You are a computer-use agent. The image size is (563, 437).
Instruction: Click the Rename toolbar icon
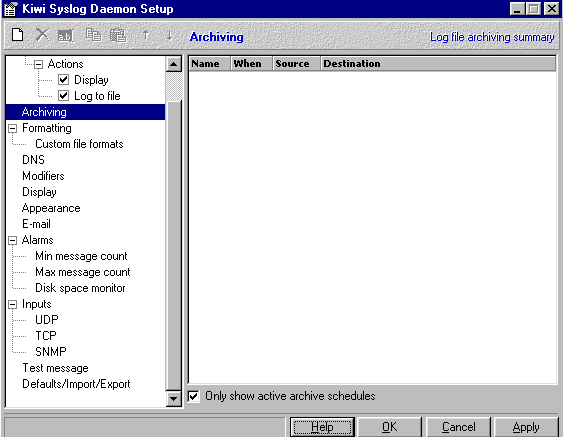[66, 36]
